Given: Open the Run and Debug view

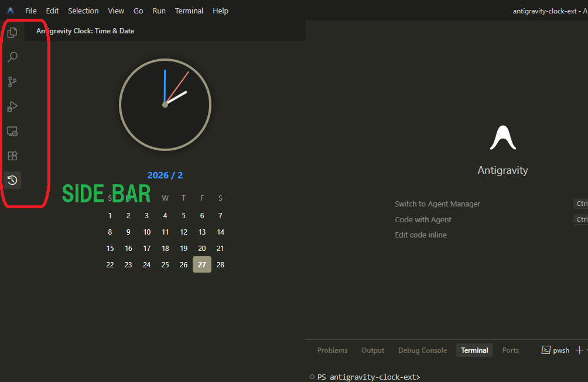Looking at the screenshot, I should pyautogui.click(x=12, y=106).
